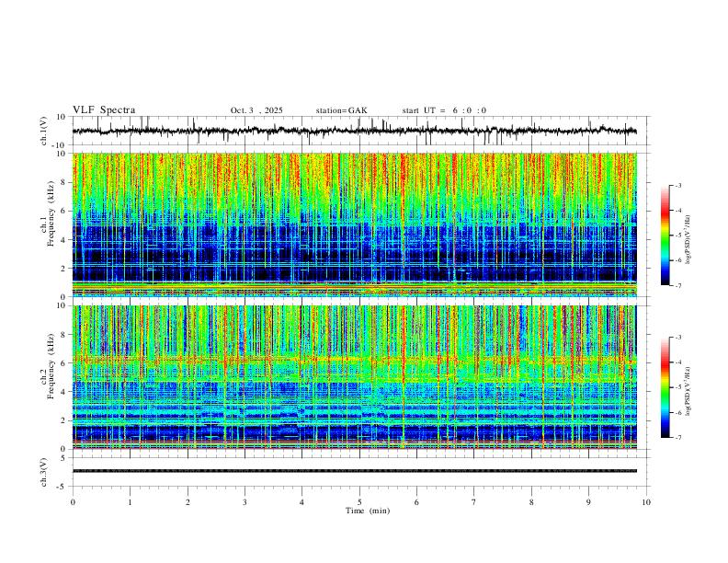Click the '7' tick on the time axis
This screenshot has width=728, height=563.
[474, 502]
